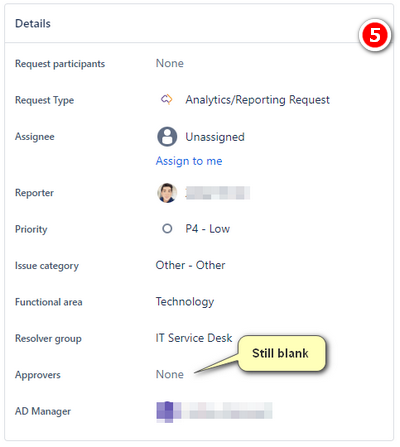Click the Request Type label
Screen dimensions: 400x447
click(44, 100)
